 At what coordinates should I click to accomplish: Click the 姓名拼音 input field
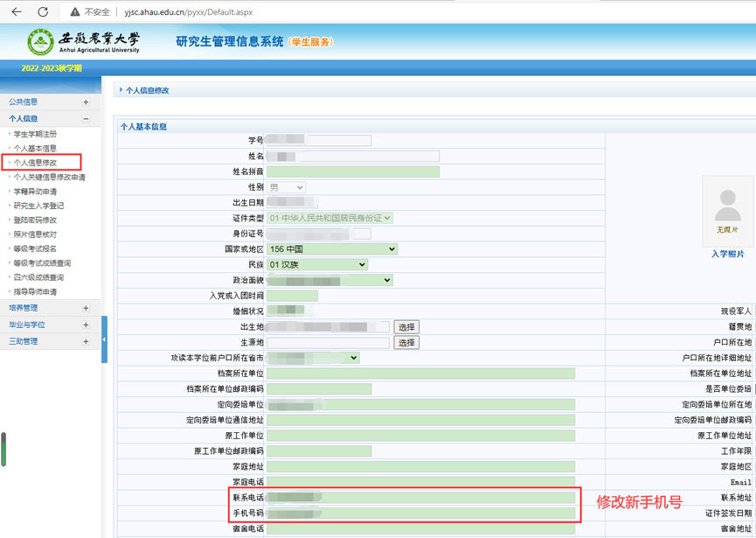tap(353, 171)
